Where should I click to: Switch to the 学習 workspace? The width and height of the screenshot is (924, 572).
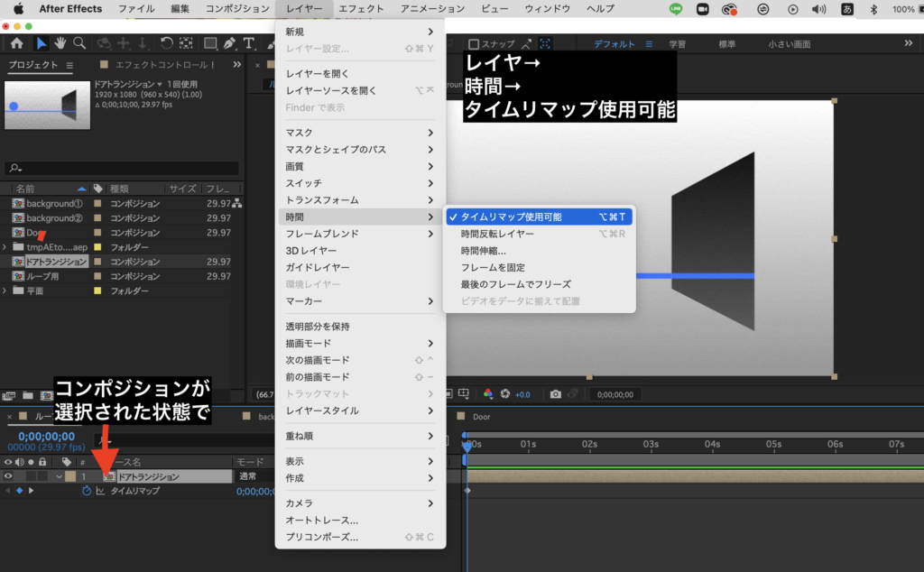coord(677,44)
